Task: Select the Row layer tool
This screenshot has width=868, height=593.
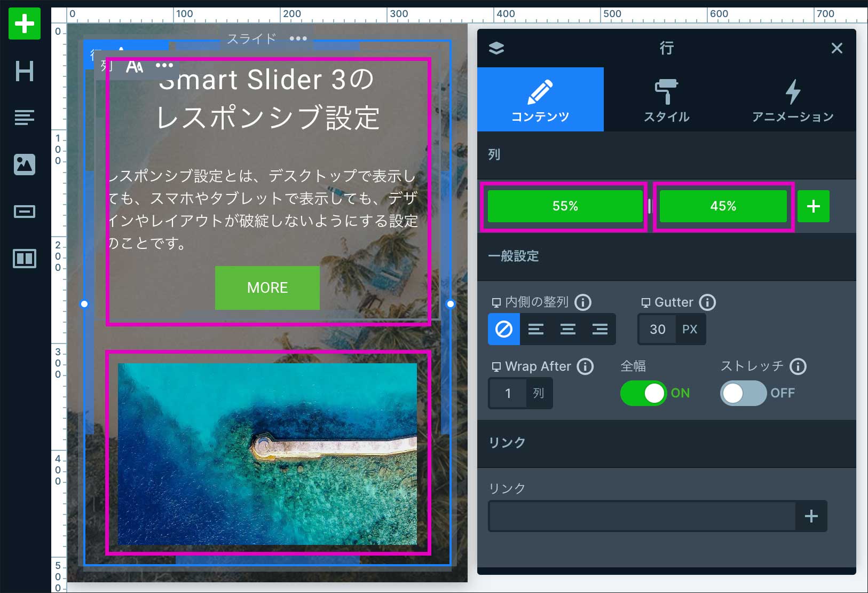Action: [25, 259]
